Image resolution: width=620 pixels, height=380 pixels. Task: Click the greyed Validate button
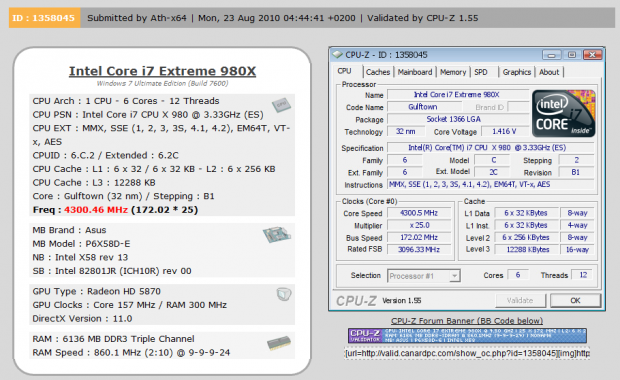(520, 301)
